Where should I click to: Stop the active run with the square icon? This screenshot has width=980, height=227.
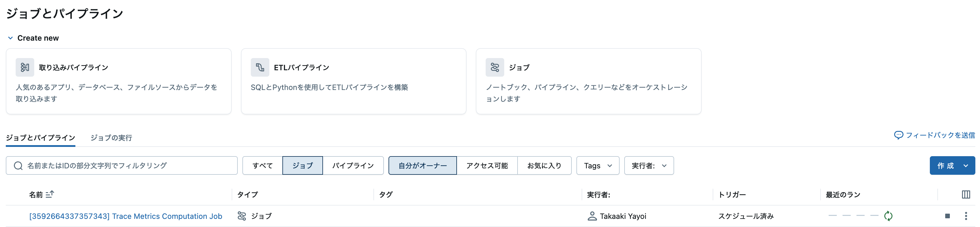tap(948, 216)
